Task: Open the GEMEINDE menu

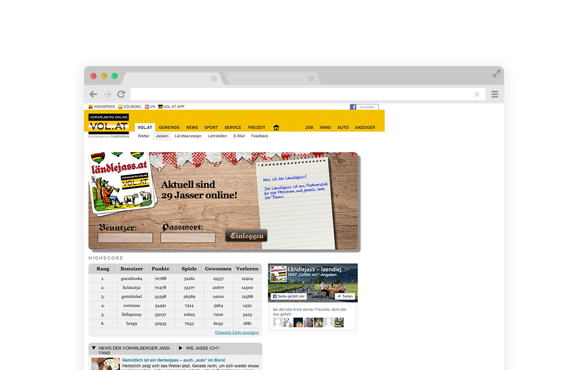Action: pyautogui.click(x=169, y=128)
